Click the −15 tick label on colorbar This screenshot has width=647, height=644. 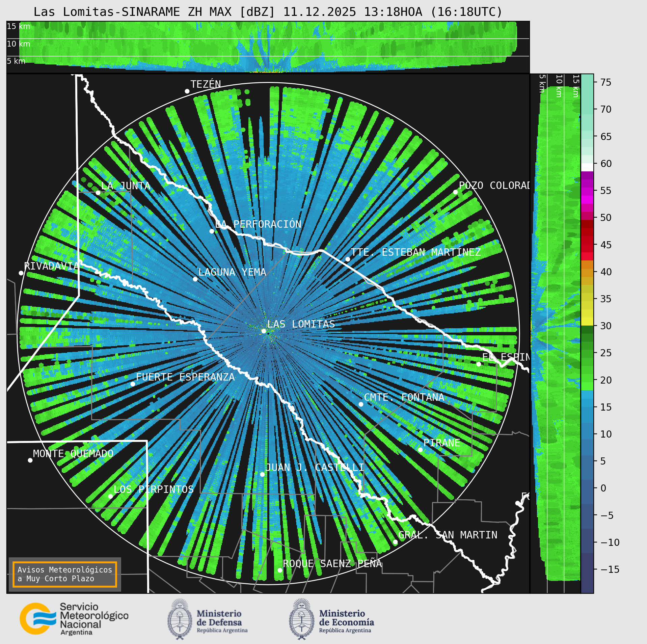point(610,569)
